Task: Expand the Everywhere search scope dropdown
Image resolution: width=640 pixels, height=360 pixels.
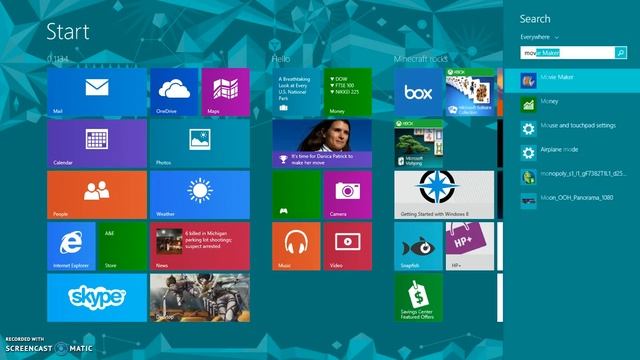Action: [539, 37]
